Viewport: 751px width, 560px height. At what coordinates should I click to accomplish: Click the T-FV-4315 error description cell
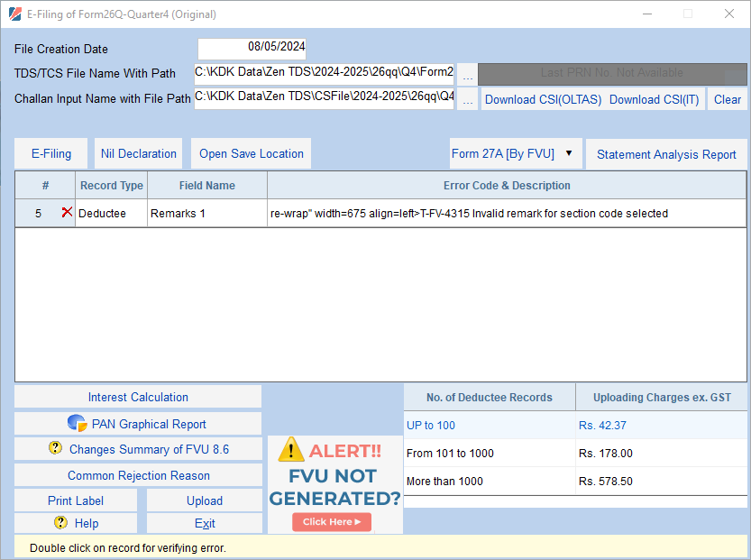click(x=507, y=213)
